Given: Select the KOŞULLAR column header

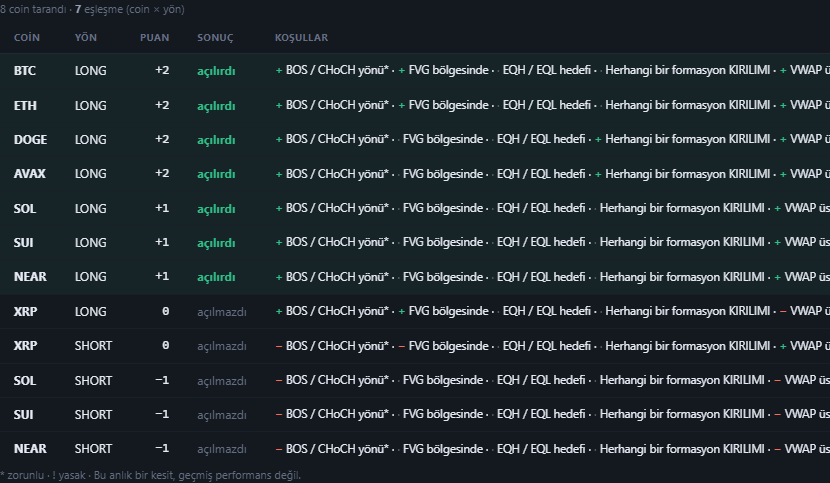Looking at the screenshot, I should click(x=301, y=38).
